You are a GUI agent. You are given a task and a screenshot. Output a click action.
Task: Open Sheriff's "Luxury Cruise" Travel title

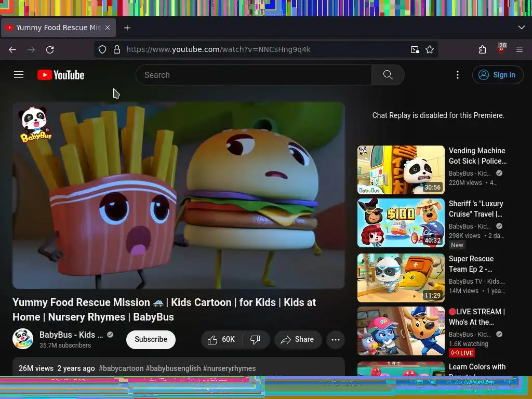(x=476, y=209)
